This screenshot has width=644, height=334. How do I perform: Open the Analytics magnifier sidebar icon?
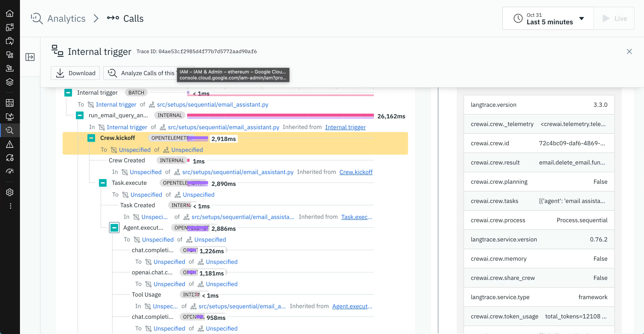pyautogui.click(x=10, y=130)
